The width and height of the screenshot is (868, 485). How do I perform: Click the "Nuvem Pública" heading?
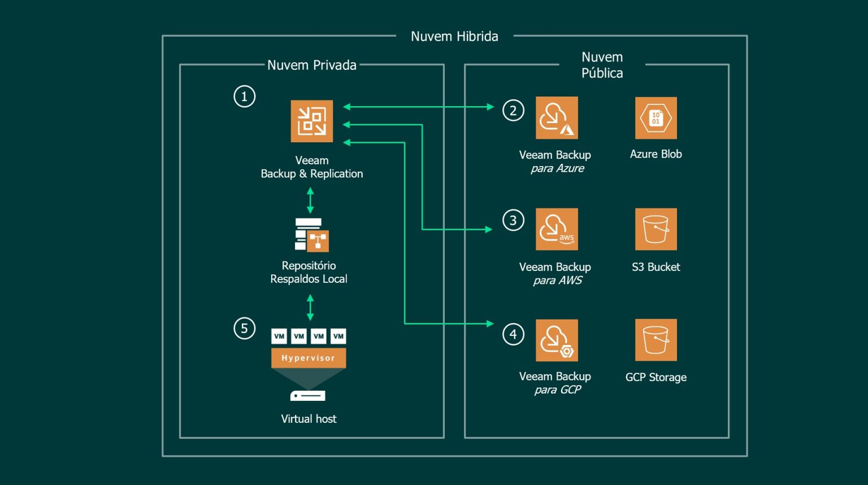(602, 65)
